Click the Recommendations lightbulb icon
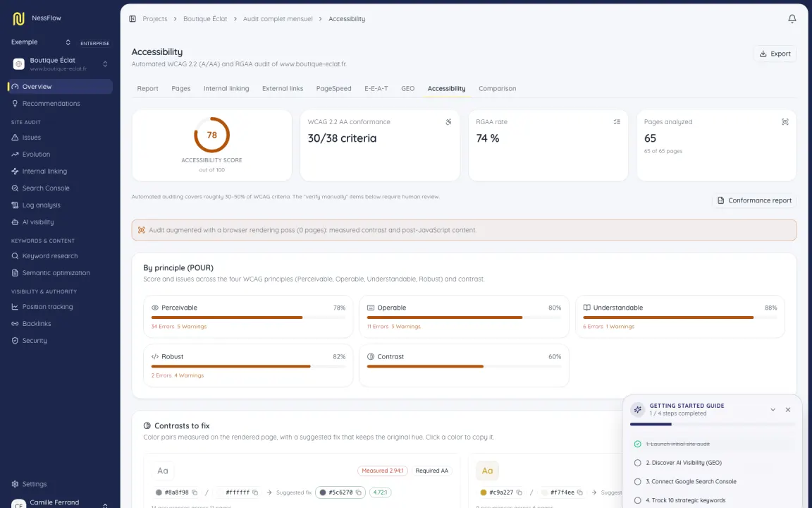The height and width of the screenshot is (508, 812). (x=15, y=104)
